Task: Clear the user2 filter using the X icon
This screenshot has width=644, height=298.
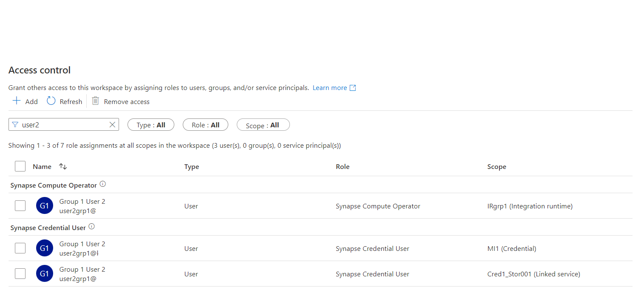Action: tap(112, 124)
